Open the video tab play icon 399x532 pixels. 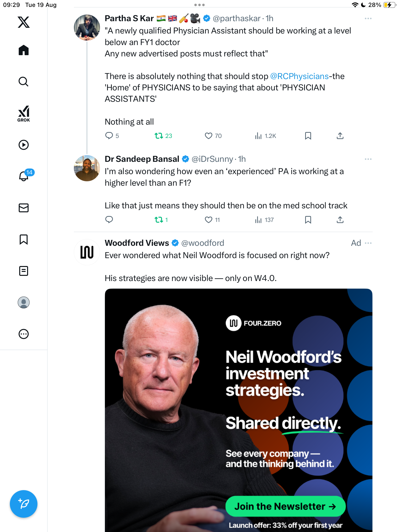point(24,145)
